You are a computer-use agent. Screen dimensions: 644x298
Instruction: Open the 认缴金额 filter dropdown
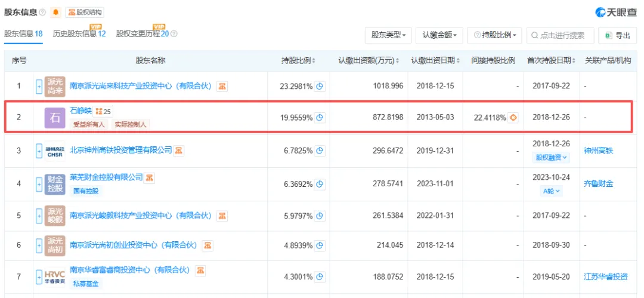coord(439,35)
